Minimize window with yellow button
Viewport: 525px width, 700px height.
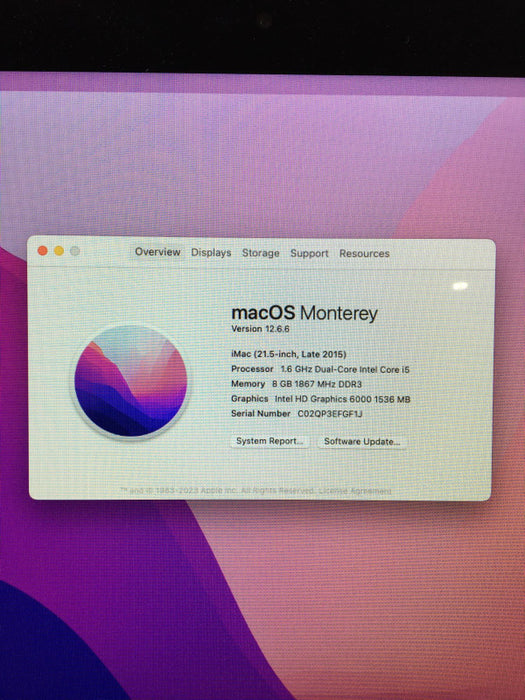coord(59,251)
